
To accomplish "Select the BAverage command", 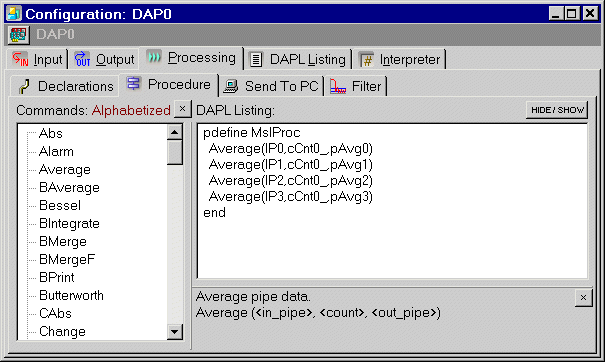I will pos(69,188).
